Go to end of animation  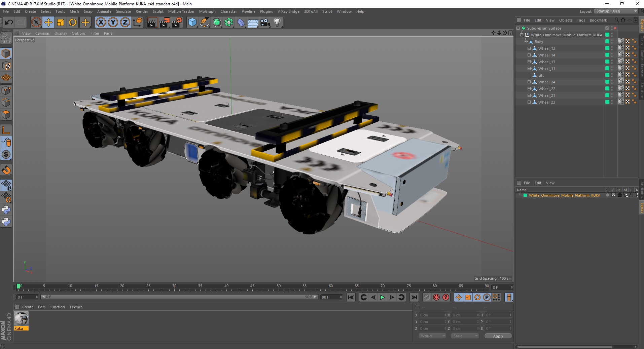(414, 297)
